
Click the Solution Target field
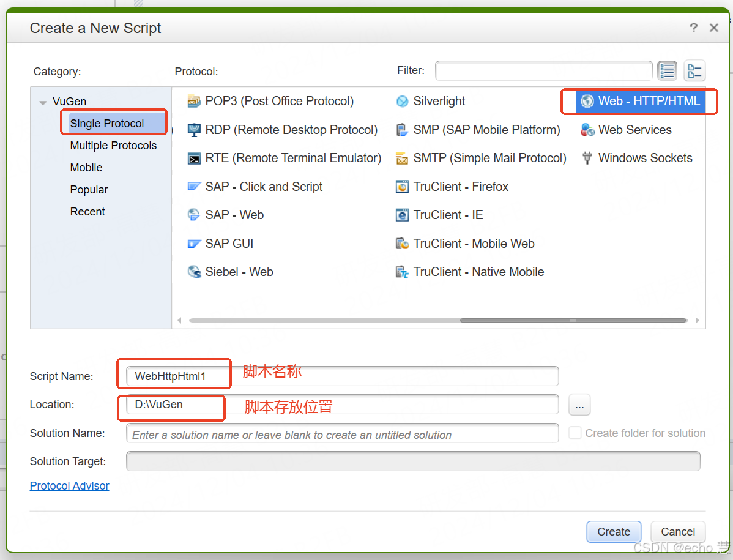pyautogui.click(x=413, y=461)
